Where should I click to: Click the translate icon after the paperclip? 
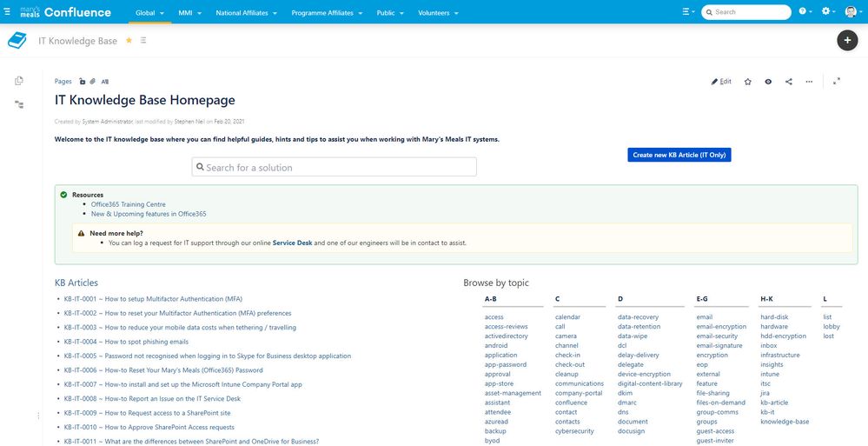[x=104, y=82]
